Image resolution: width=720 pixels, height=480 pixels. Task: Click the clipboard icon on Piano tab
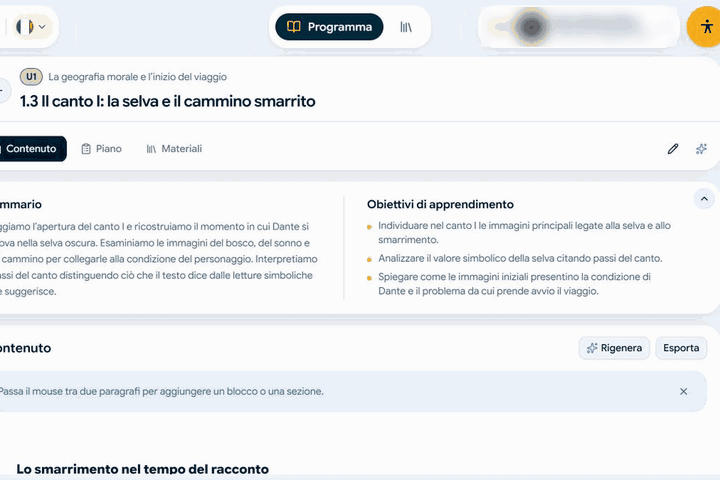86,149
